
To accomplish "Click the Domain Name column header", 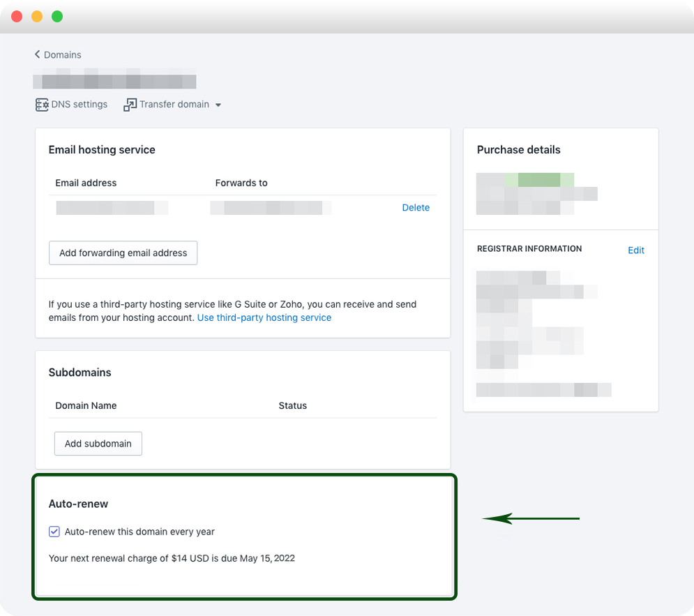I will [86, 405].
